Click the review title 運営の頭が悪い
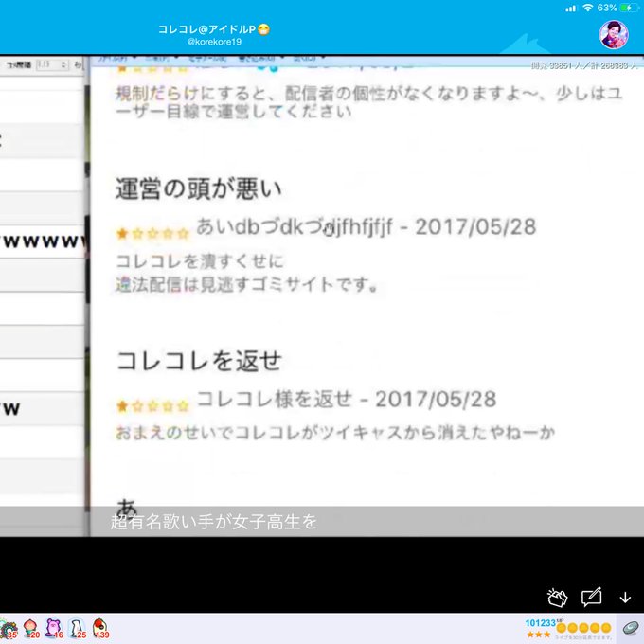 pos(198,188)
